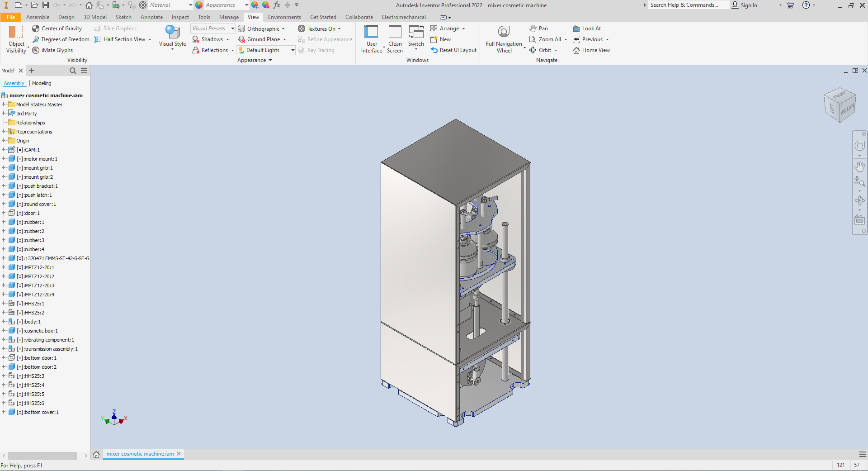Click Open file icon in toolbar
Screen dimensions: 868x471
click(34, 5)
